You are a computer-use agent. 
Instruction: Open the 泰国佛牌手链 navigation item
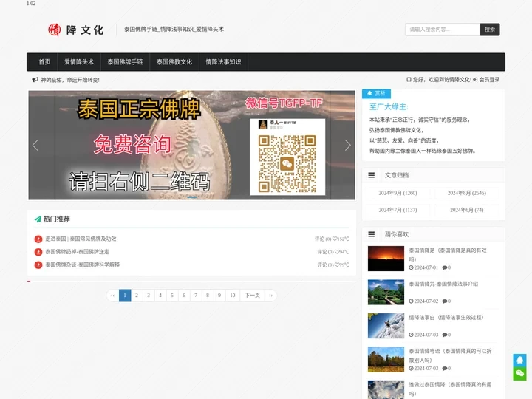click(125, 62)
